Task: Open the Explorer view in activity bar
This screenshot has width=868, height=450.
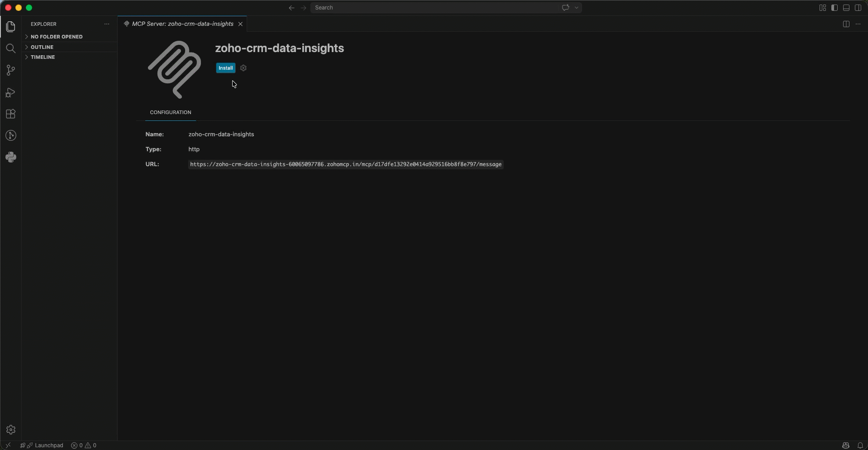Action: pos(11,27)
